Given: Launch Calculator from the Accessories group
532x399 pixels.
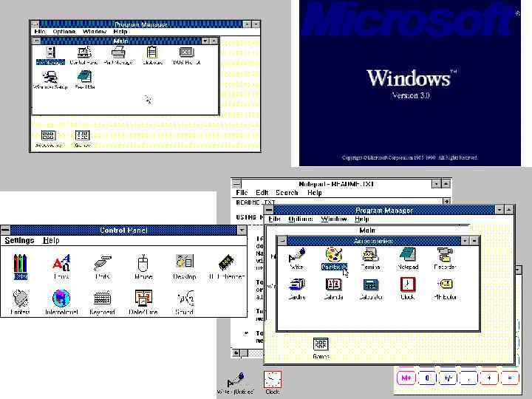Looking at the screenshot, I should click(371, 289).
